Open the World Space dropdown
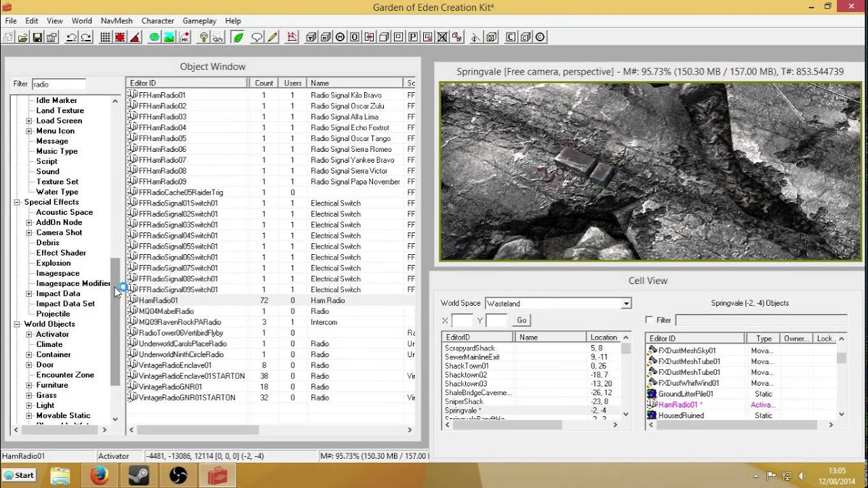 point(626,304)
